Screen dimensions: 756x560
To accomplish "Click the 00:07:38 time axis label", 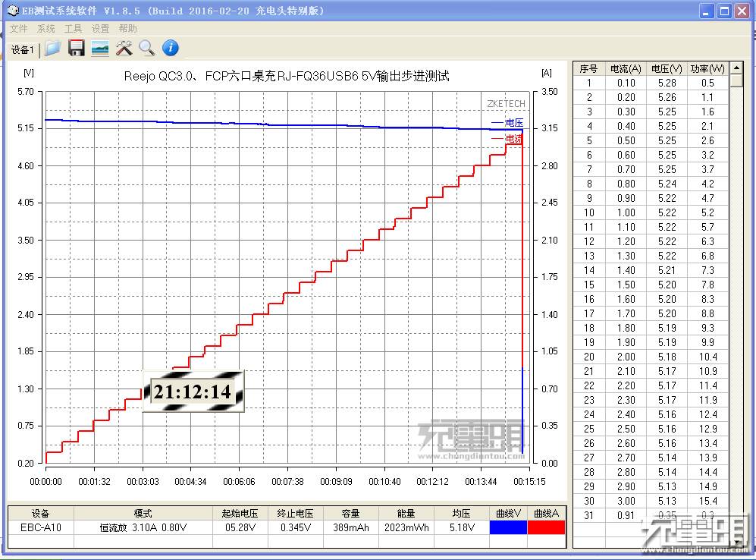I will tap(287, 481).
